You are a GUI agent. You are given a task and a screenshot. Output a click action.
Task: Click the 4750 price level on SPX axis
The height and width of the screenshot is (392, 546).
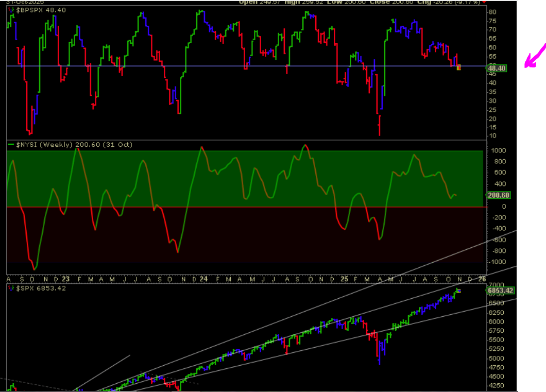tap(496, 367)
